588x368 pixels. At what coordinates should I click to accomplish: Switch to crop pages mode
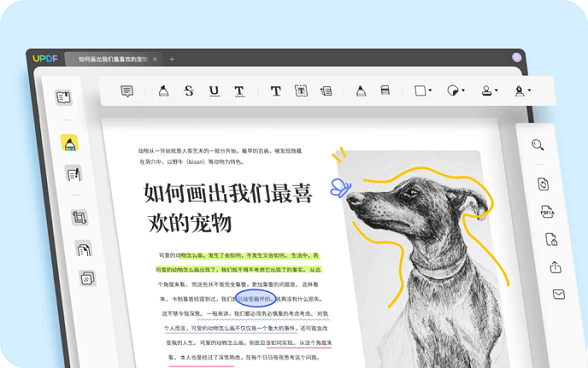tap(79, 217)
